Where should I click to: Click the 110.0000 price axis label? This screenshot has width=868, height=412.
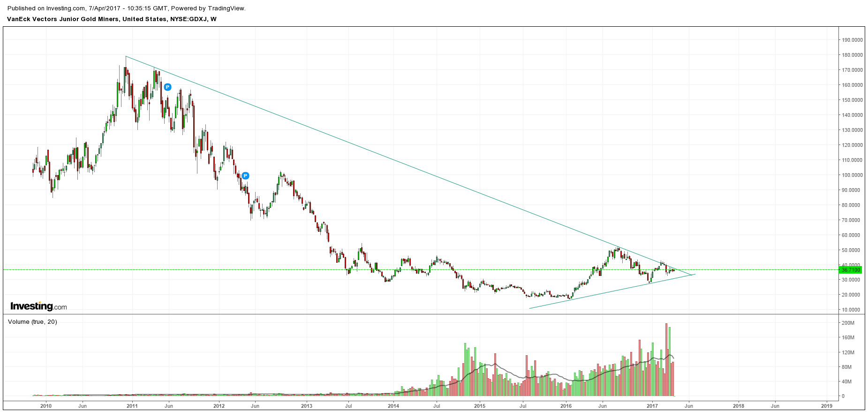(852, 160)
